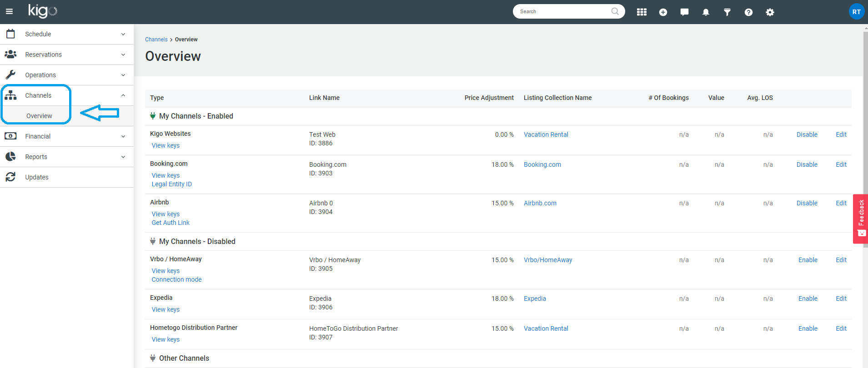Click the plug icon beside My Channels - Enabled

pyautogui.click(x=153, y=116)
